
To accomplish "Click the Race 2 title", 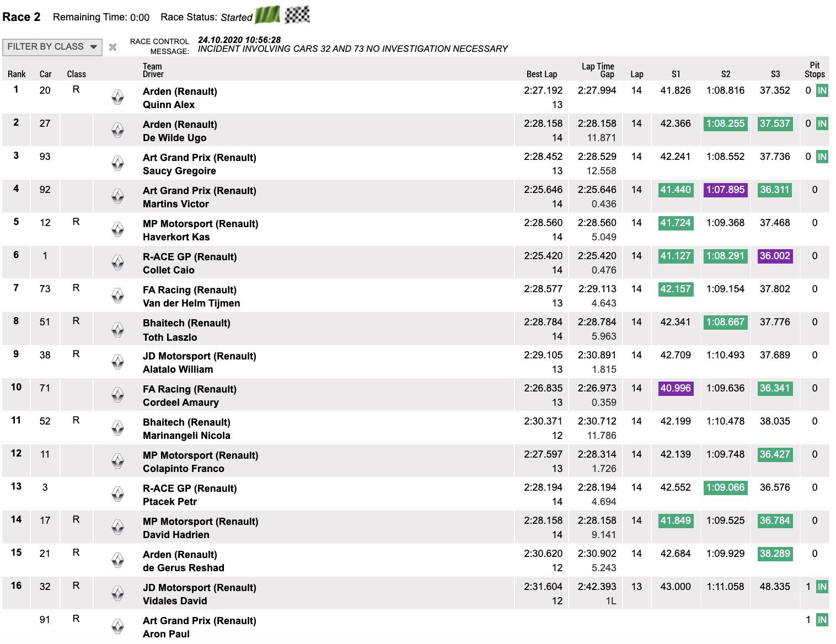I will click(22, 17).
